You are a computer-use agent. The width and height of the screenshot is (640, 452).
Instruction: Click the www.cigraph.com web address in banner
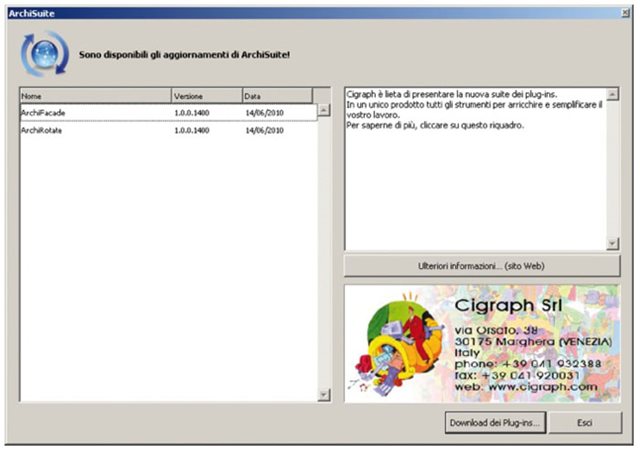[x=543, y=386]
